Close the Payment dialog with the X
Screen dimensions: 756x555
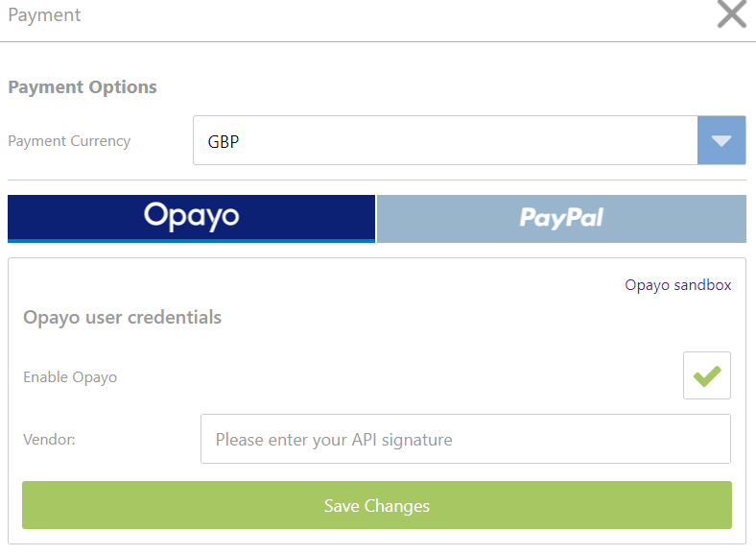(732, 14)
